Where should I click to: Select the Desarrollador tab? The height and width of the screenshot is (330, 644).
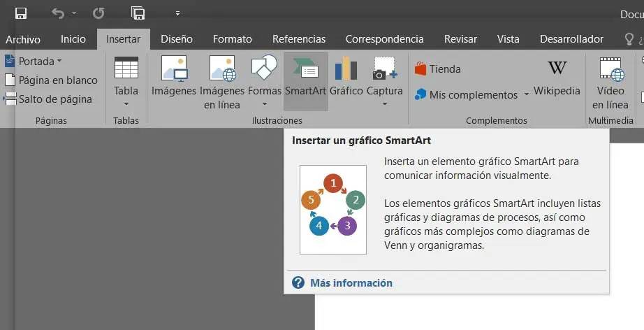[x=571, y=39]
